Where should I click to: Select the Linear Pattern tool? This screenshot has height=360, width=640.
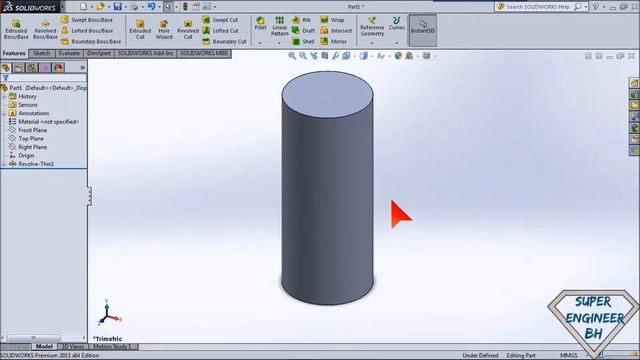point(280,26)
